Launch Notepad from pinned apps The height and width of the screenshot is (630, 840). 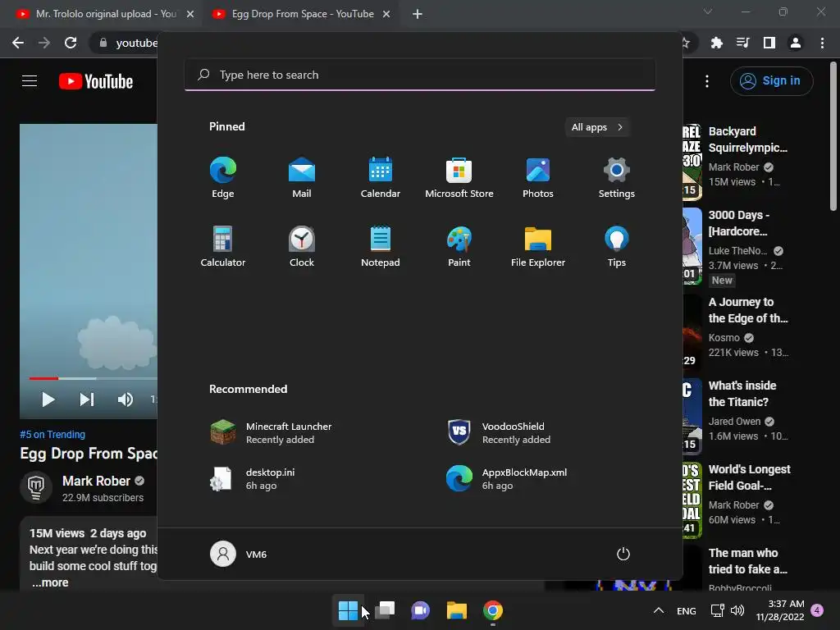pos(381,246)
